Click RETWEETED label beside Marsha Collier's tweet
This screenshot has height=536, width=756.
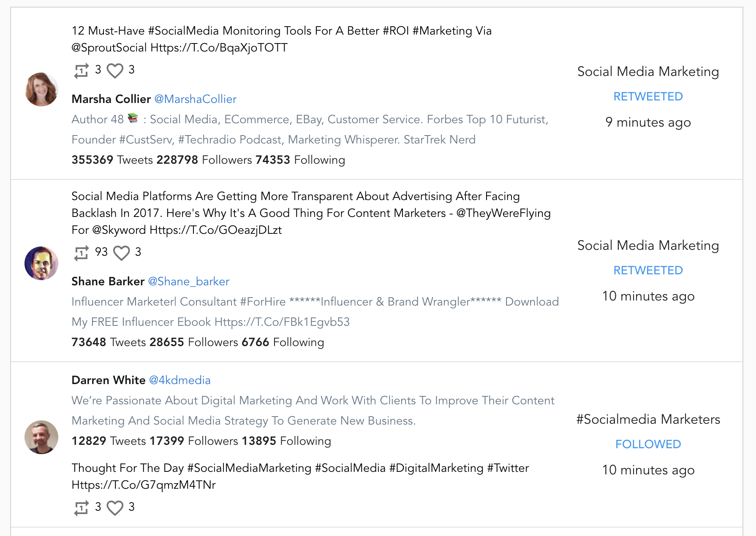(x=648, y=97)
